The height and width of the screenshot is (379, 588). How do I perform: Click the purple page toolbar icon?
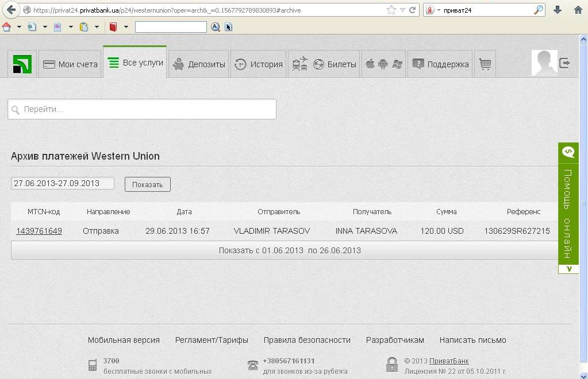(x=57, y=26)
